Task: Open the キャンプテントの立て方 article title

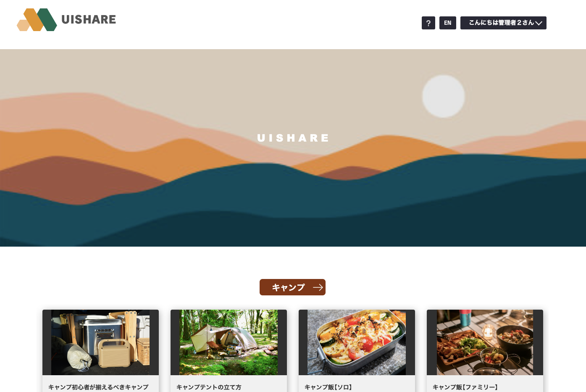Action: (209, 387)
